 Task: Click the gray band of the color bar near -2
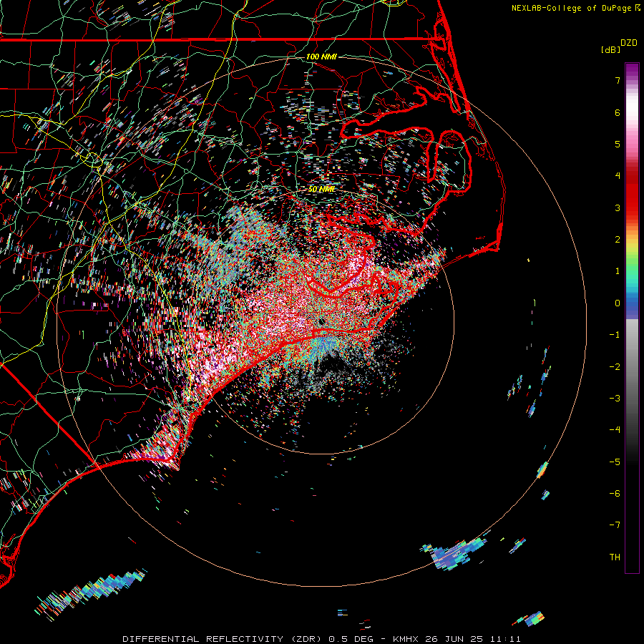[x=632, y=367]
